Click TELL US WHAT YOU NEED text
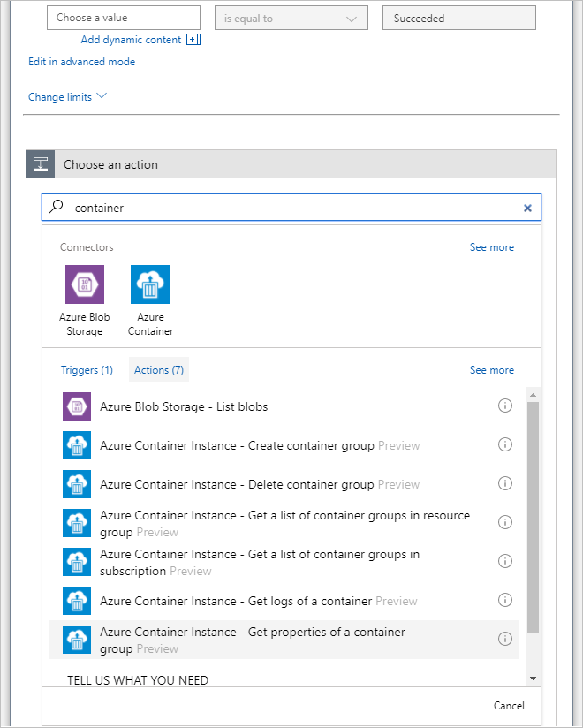Viewport: 583px width, 728px height. [x=138, y=680]
